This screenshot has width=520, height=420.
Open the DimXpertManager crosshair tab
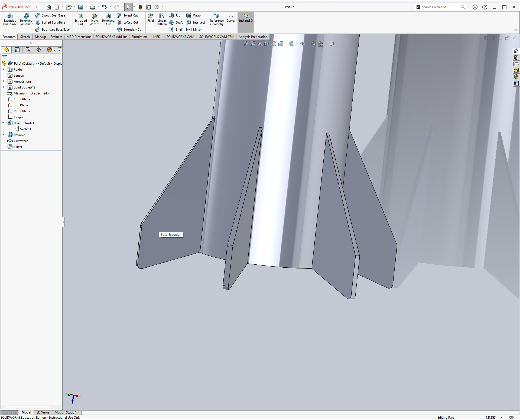click(39, 50)
